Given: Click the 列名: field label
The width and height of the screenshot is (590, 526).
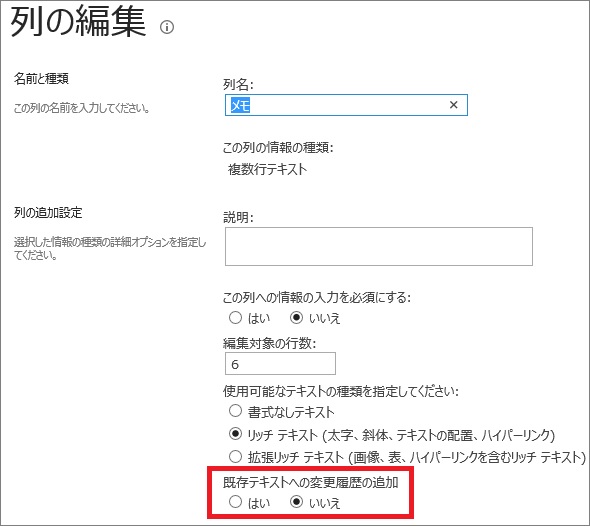Looking at the screenshot, I should point(238,85).
